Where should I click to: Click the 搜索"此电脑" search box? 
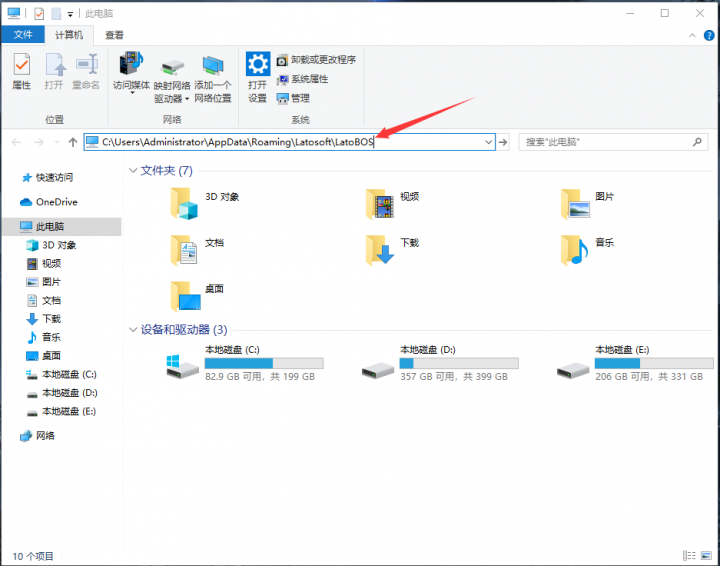613,142
